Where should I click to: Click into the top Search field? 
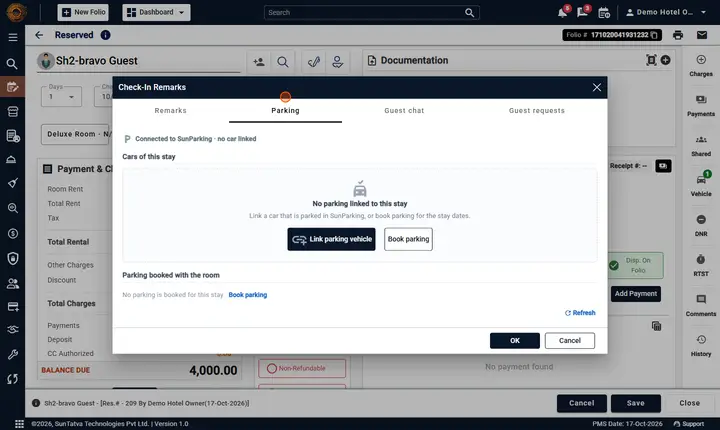371,12
